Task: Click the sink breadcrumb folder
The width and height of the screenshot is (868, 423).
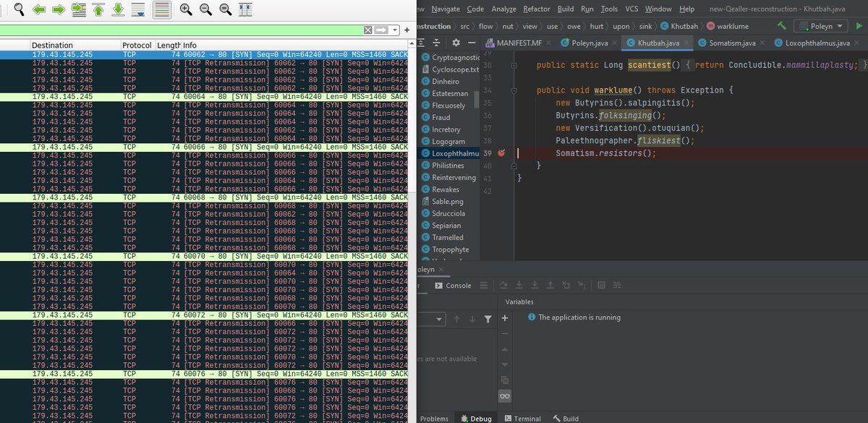Action: (644, 26)
